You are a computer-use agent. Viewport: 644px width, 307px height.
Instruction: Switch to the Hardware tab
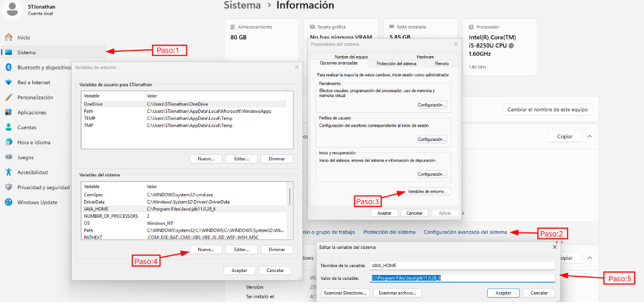click(x=425, y=57)
